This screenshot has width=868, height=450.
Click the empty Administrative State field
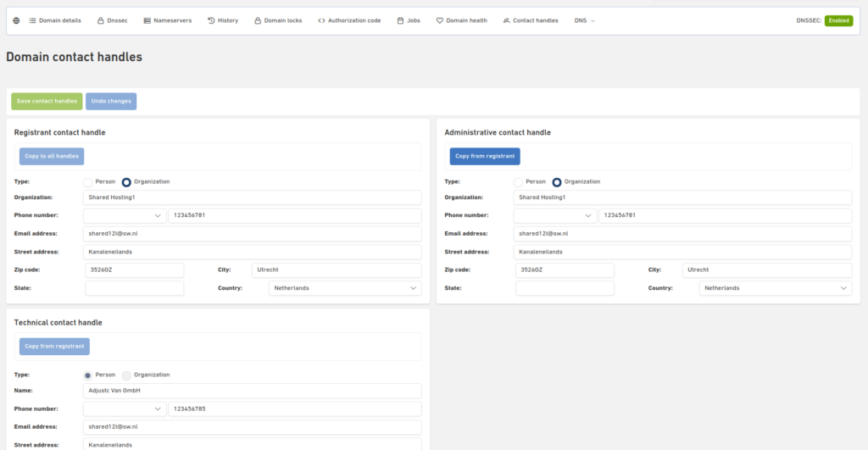[x=565, y=288]
